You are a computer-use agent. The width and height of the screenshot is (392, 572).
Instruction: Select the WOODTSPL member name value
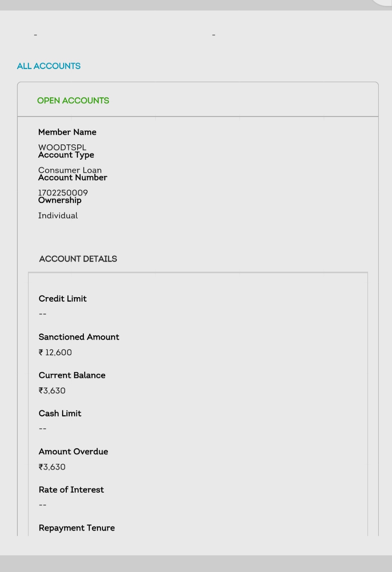tap(62, 147)
